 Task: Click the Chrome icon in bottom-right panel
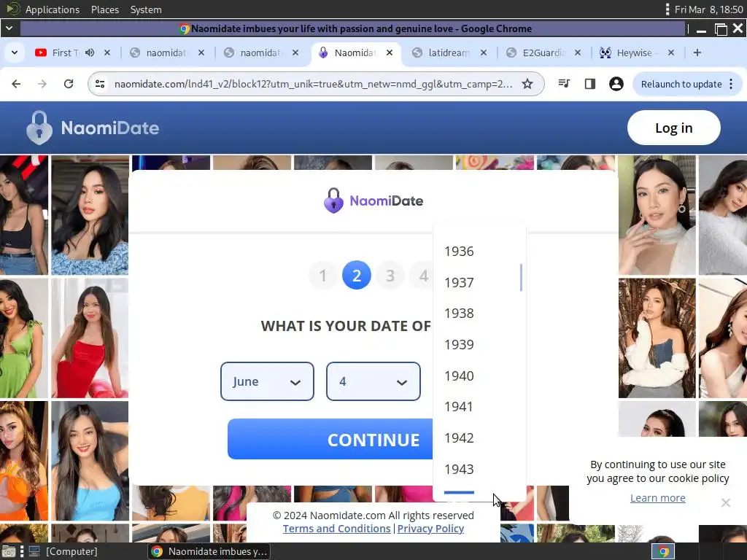(x=663, y=551)
